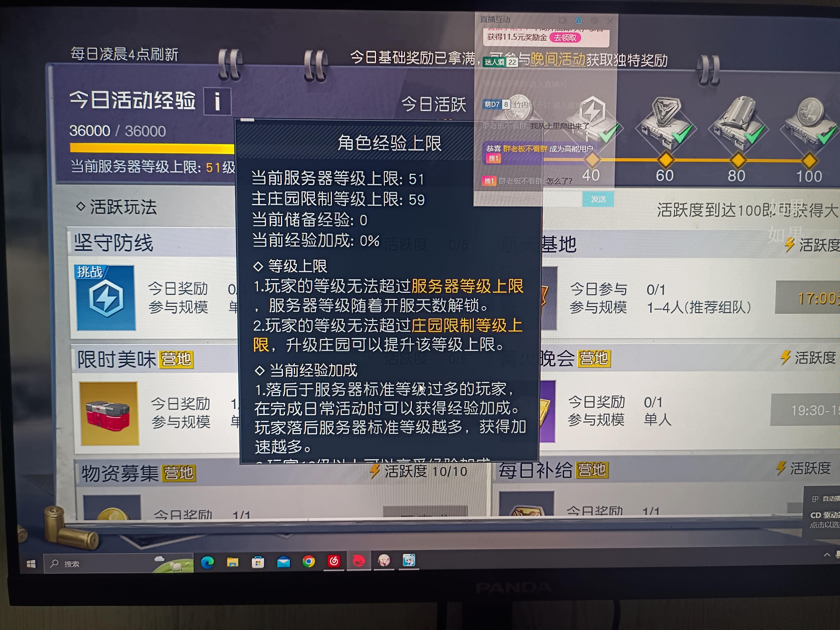Click the 每日补给 item thumbnail
This screenshot has height=630, width=840.
pyautogui.click(x=526, y=503)
